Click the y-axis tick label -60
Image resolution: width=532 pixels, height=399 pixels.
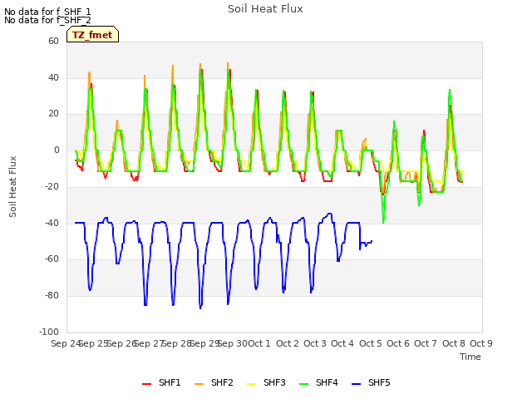(52, 259)
